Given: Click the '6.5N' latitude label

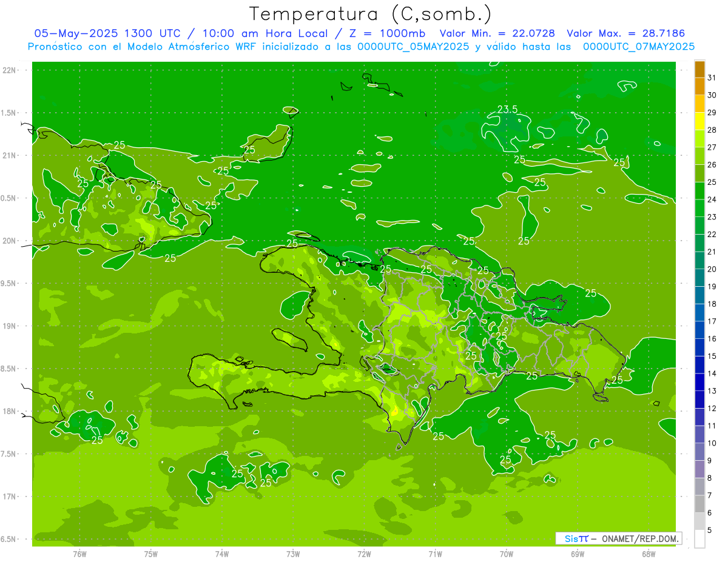Looking at the screenshot, I should 9,539.
